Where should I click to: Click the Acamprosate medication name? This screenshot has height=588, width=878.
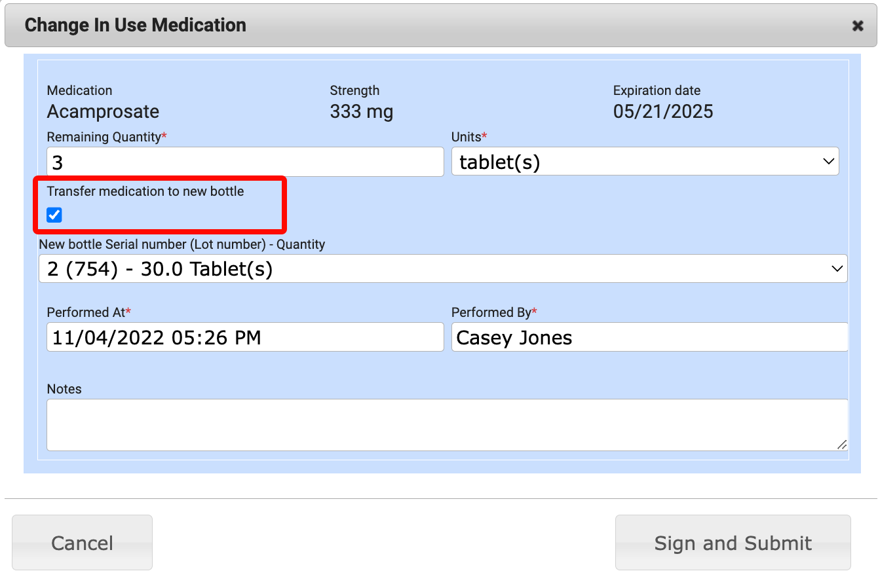point(103,111)
